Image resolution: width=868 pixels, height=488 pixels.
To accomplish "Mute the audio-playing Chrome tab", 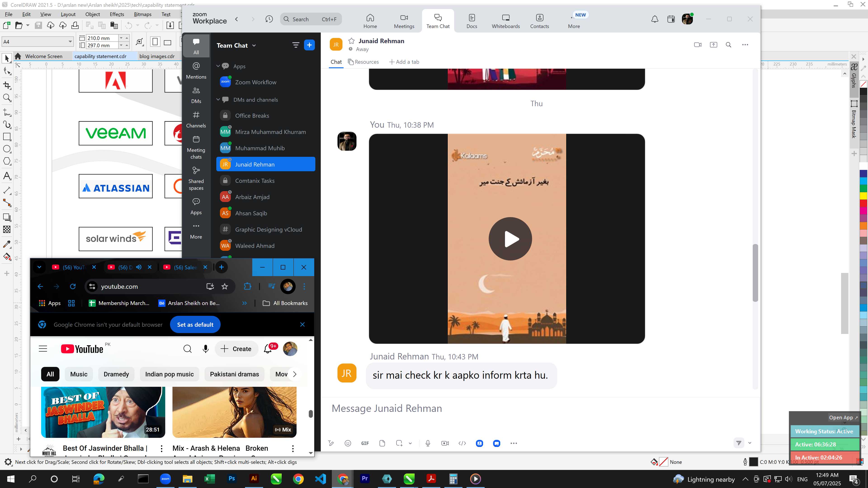I will point(139,267).
